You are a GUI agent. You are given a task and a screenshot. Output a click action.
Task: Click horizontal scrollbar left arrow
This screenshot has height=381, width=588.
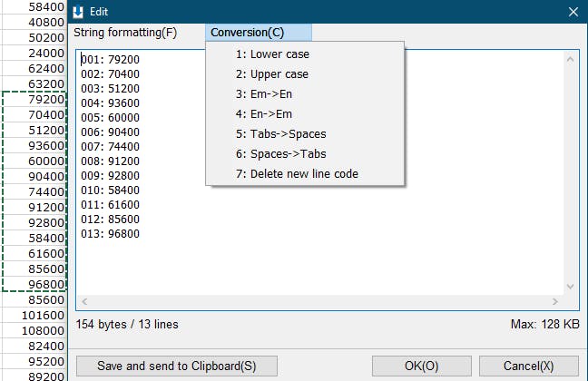coord(83,301)
